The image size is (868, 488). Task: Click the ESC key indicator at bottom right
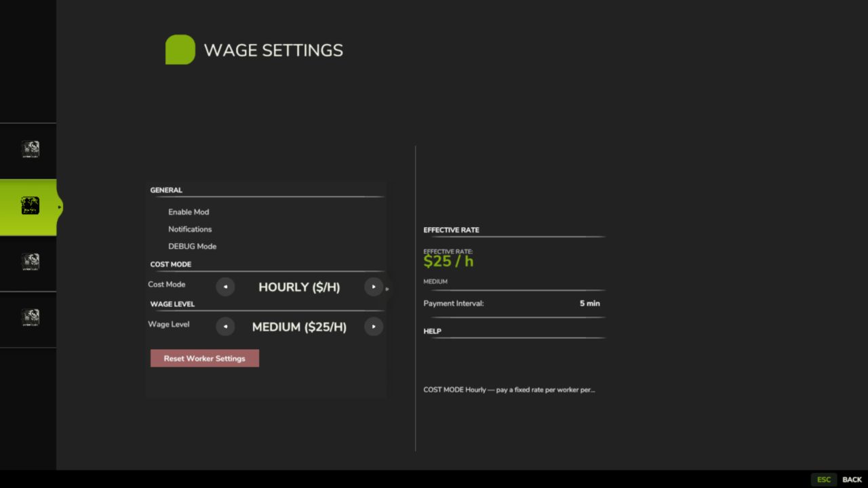click(823, 479)
